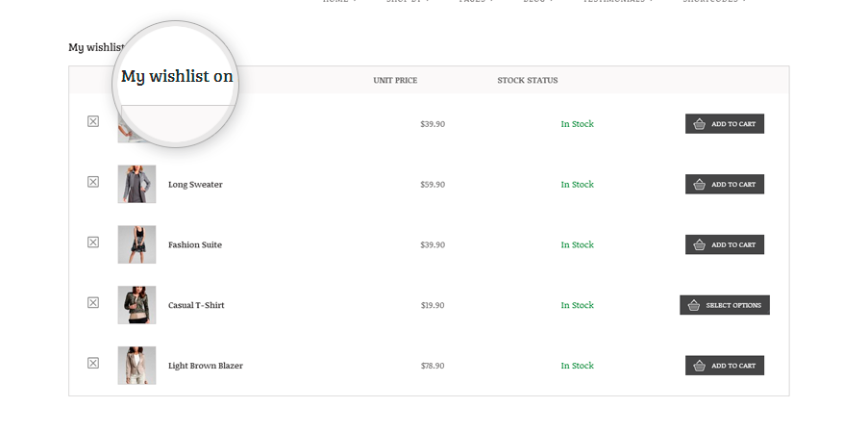Click the $39.90 price of Fashion Suite

click(433, 245)
